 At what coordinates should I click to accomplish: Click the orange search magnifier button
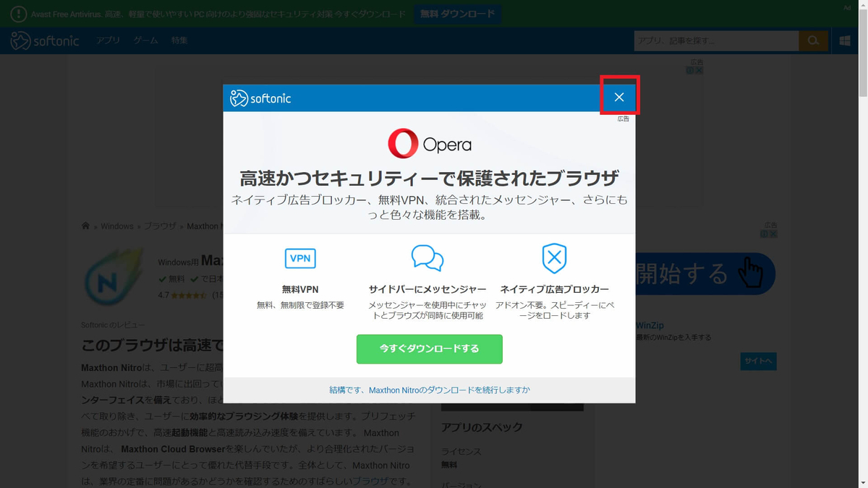click(x=814, y=40)
